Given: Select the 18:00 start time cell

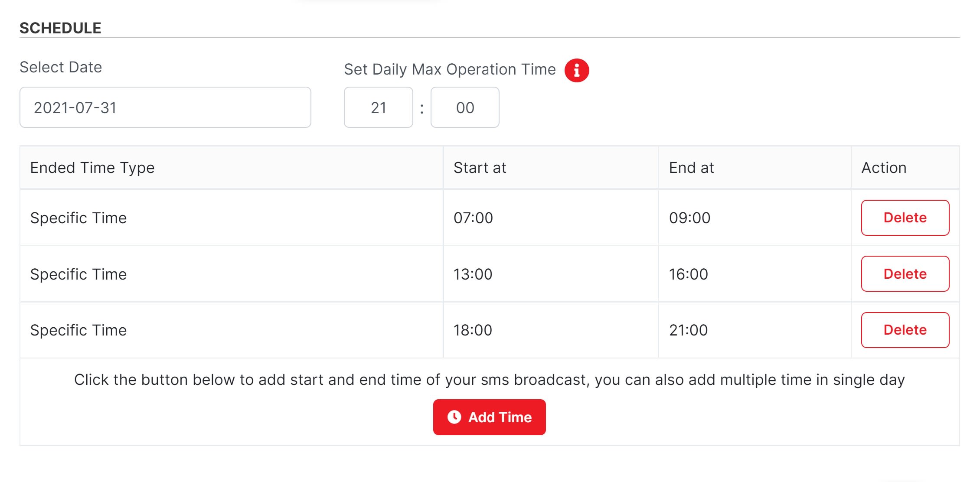Looking at the screenshot, I should click(473, 330).
